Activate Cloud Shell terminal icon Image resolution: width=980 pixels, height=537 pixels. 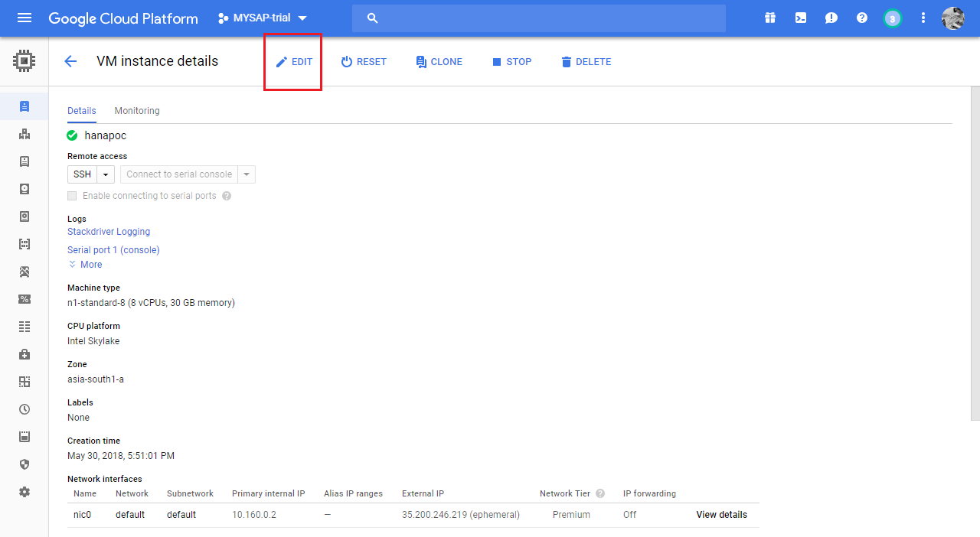(801, 18)
